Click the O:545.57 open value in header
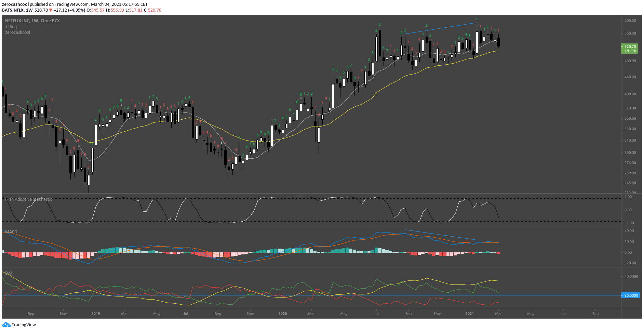Viewport: 644px width, 331px height. coord(95,10)
